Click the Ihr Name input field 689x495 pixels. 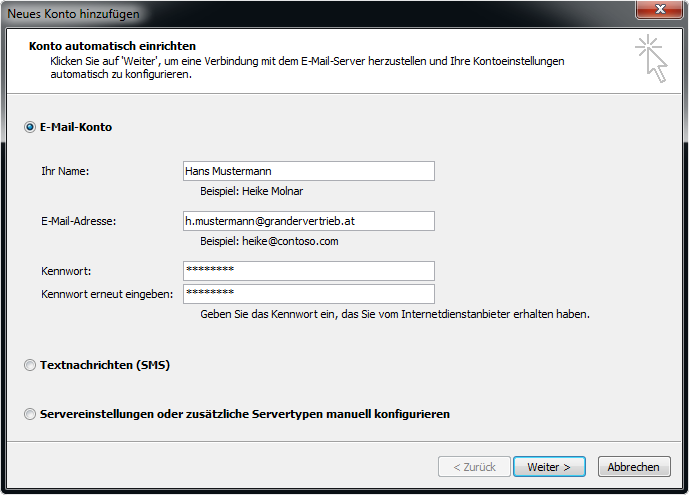point(308,171)
